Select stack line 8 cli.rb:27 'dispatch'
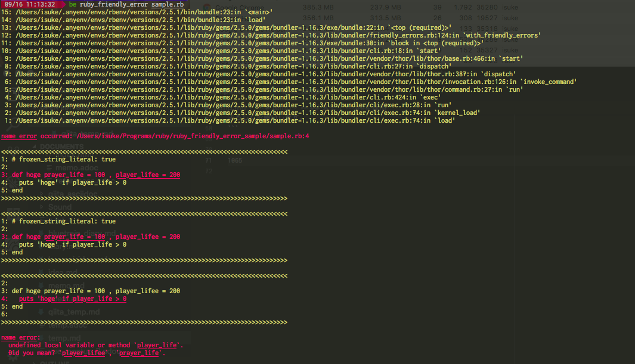Screen dimensions: 635x364 [228, 66]
